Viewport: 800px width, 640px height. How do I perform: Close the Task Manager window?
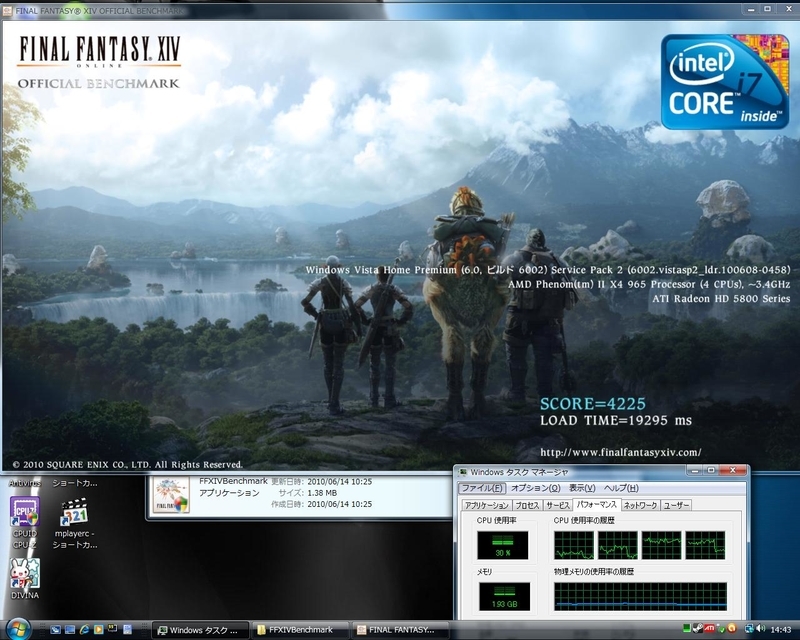tap(733, 470)
